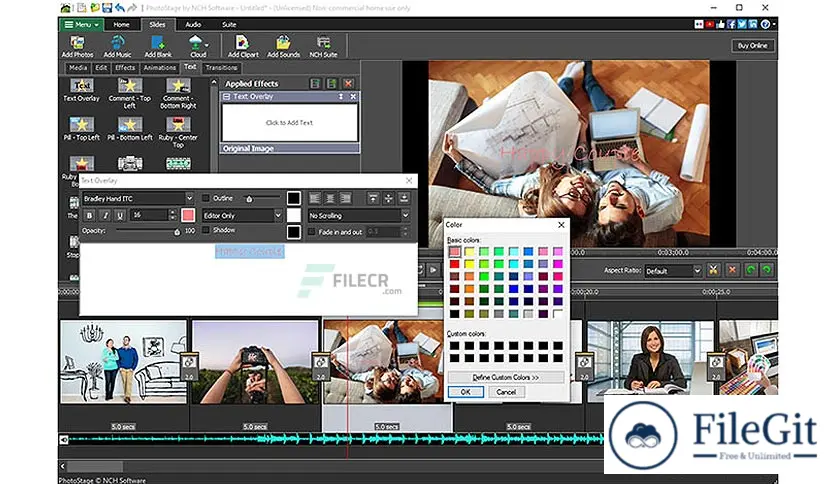Select the Text Overlay effect thumbnail
The image size is (836, 484).
click(x=82, y=90)
